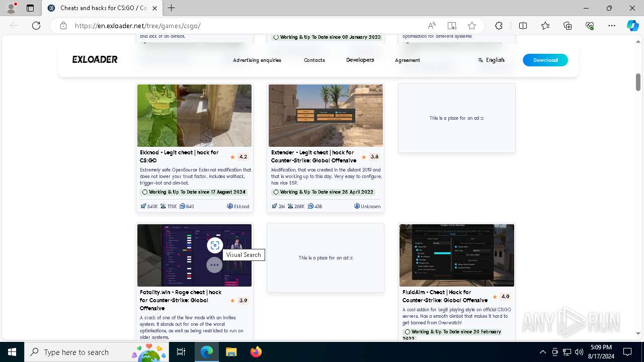This screenshot has height=362, width=644.
Task: Click the taskbar search box
Action: coord(97,352)
